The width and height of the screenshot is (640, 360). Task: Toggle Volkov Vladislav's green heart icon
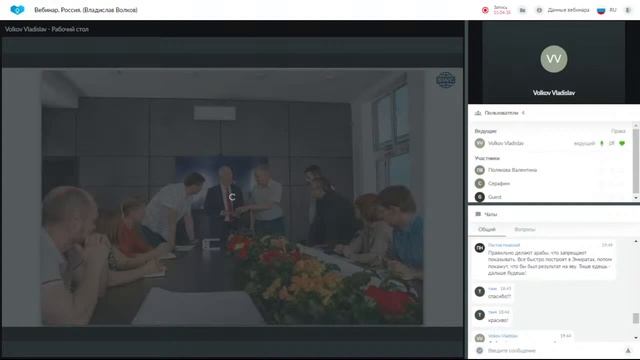622,143
